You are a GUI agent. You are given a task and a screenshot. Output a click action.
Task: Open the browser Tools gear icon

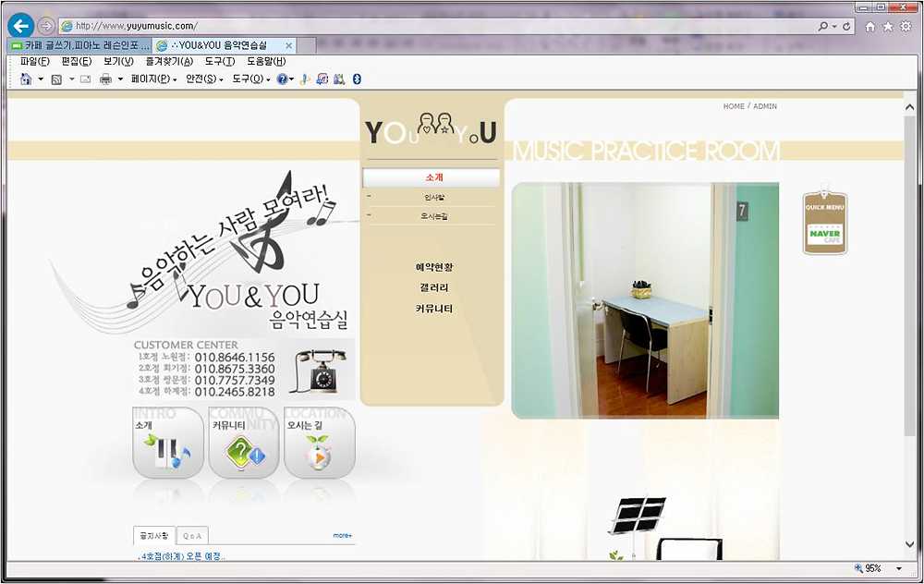click(906, 27)
